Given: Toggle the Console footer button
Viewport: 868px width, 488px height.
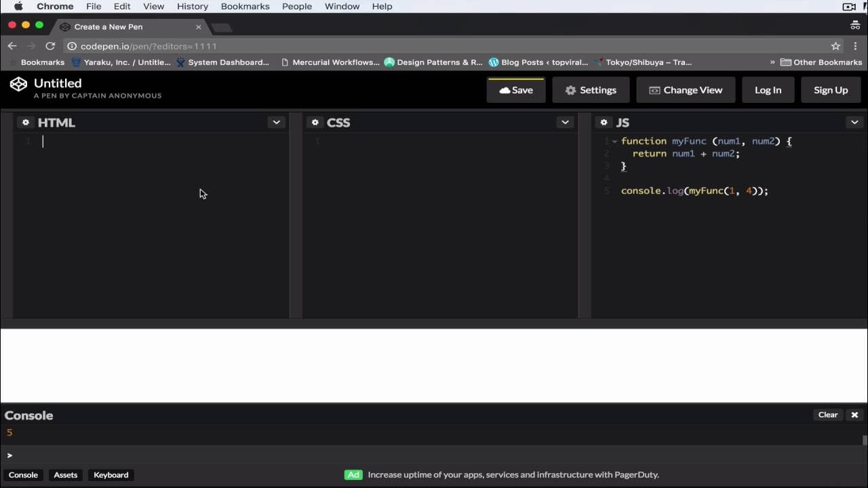Looking at the screenshot, I should (23, 475).
